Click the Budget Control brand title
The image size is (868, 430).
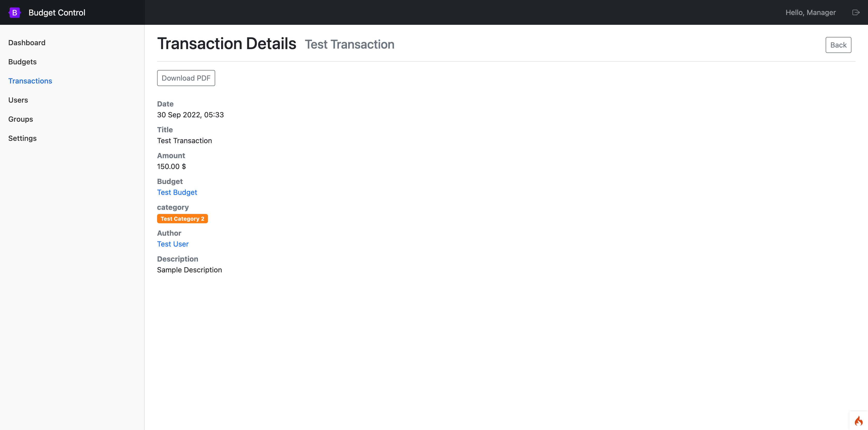[x=57, y=12]
